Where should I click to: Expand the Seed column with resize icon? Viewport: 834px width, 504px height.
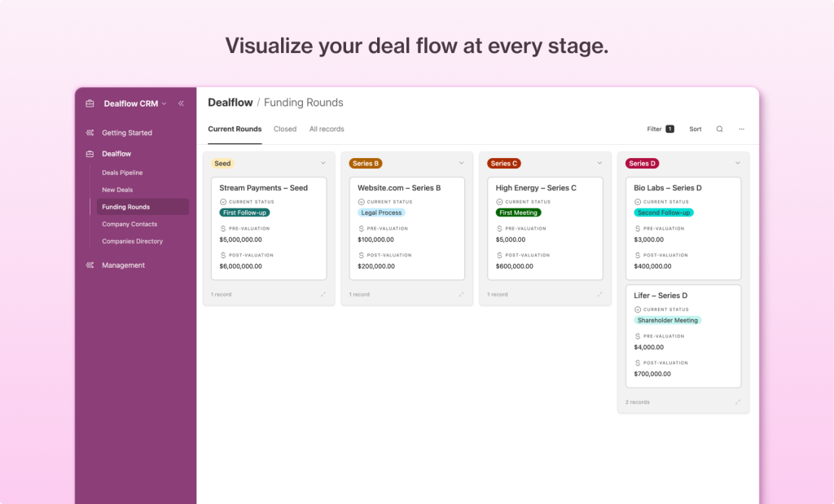coord(323,294)
